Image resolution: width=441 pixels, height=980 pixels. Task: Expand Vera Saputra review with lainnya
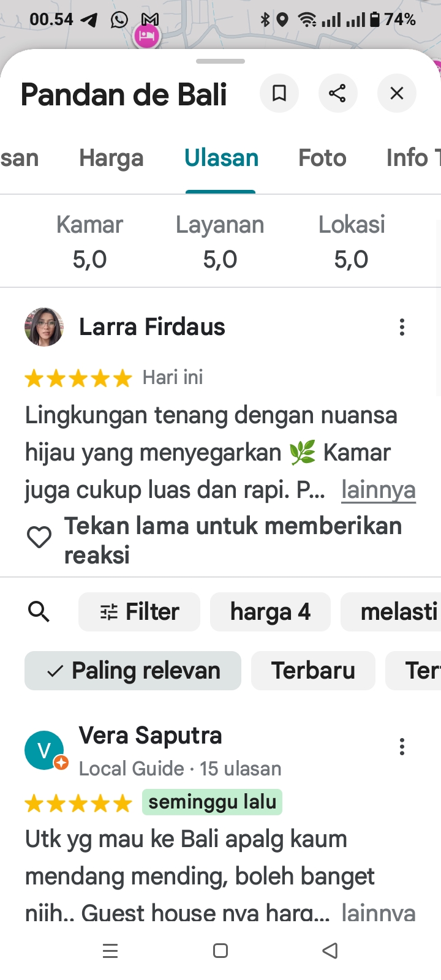(x=379, y=913)
